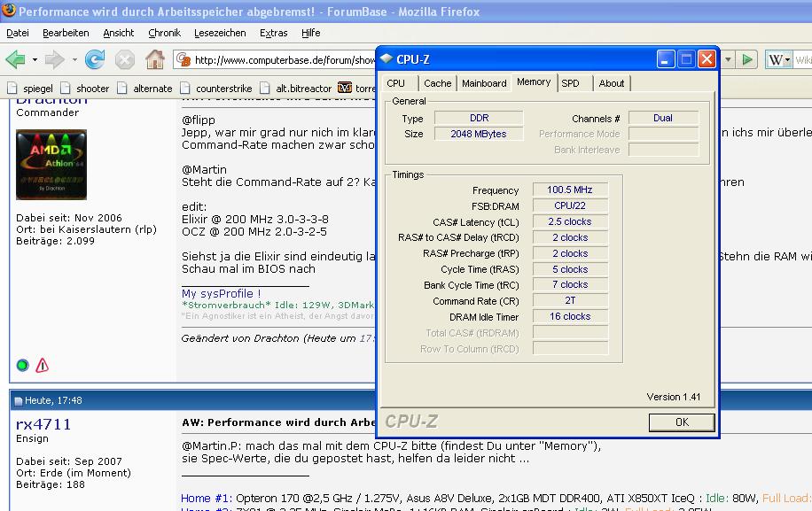
Task: Click the FSB:DRAM value CPU/22
Action: 570,205
